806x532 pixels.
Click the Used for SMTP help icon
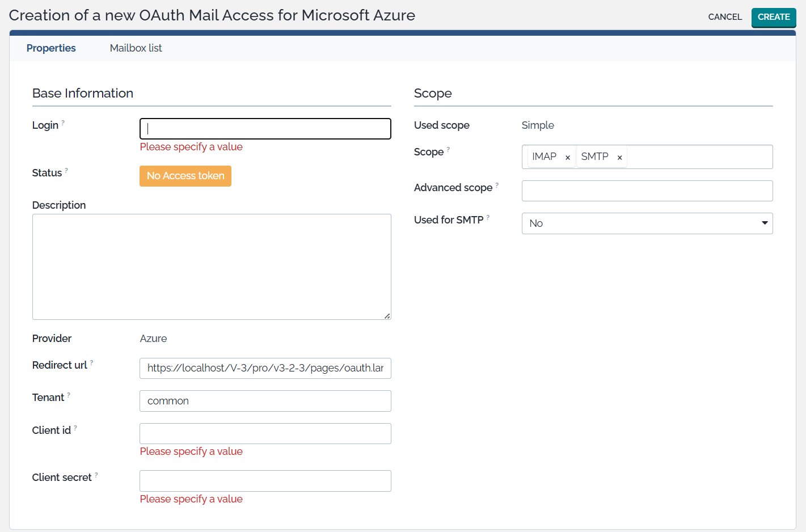(x=488, y=217)
